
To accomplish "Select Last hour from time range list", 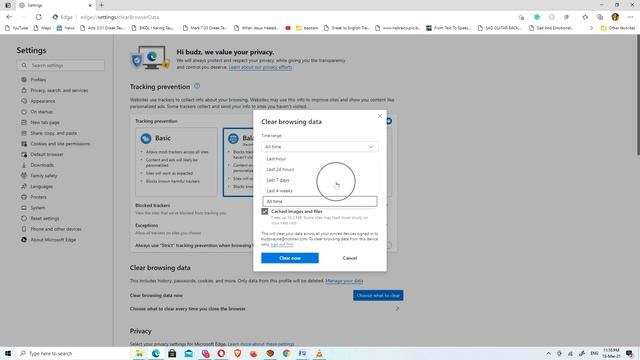I will (x=320, y=159).
